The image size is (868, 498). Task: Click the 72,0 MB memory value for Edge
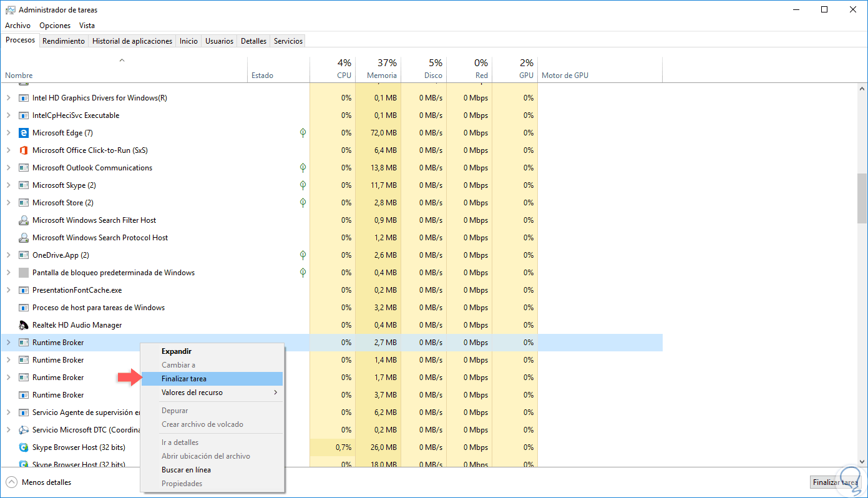384,133
